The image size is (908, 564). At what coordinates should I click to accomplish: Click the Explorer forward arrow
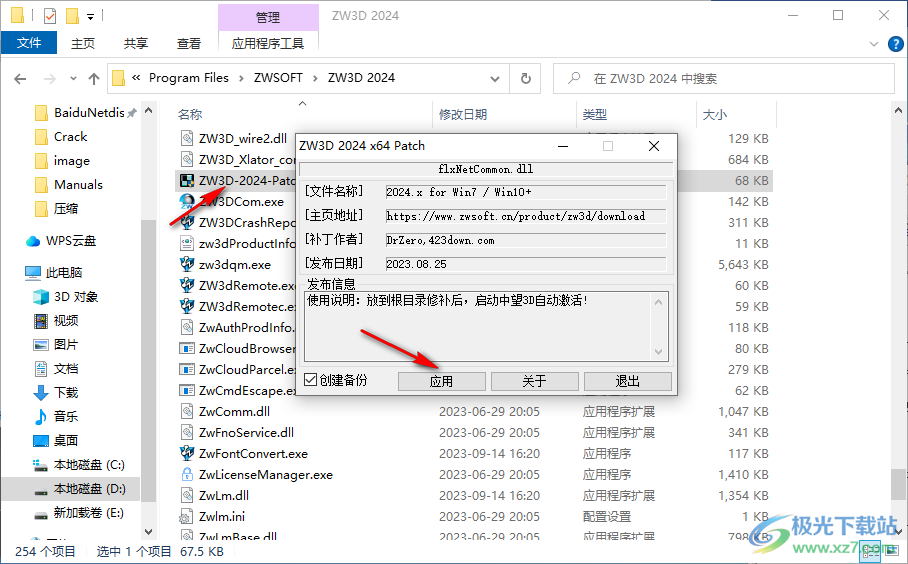click(x=50, y=79)
